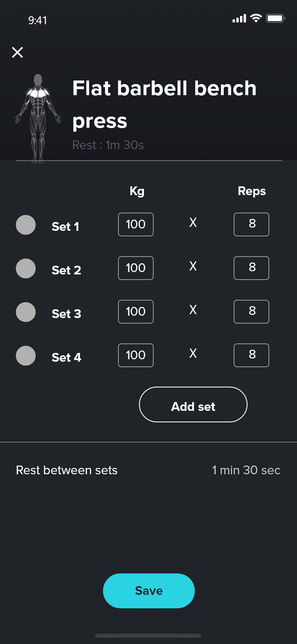Edit the Reps field for Set 3
This screenshot has height=644, width=297.
coord(251,312)
